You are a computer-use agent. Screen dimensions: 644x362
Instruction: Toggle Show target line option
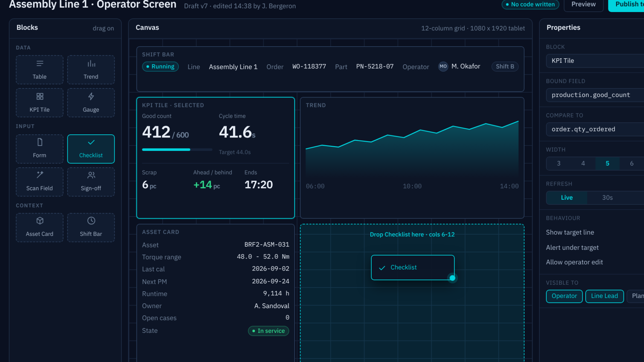coord(570,232)
